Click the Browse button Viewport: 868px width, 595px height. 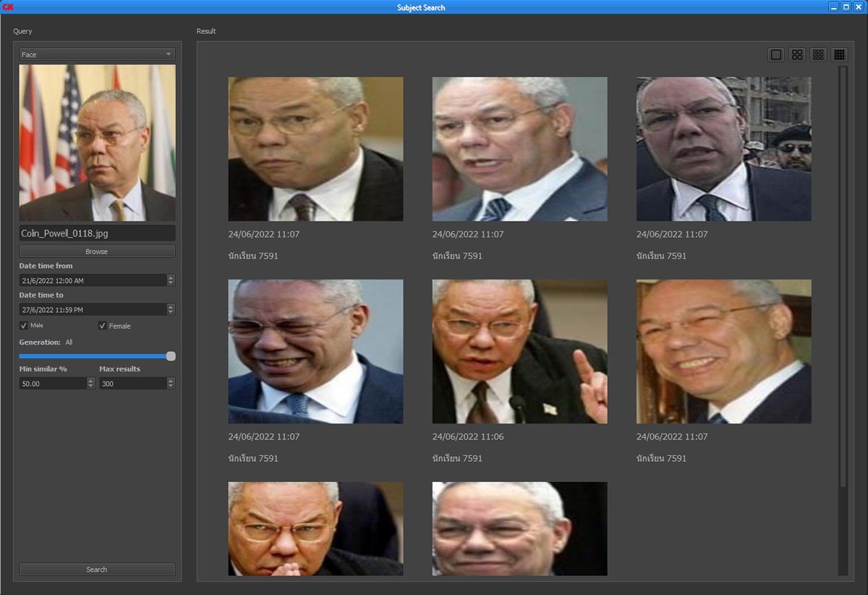tap(97, 251)
